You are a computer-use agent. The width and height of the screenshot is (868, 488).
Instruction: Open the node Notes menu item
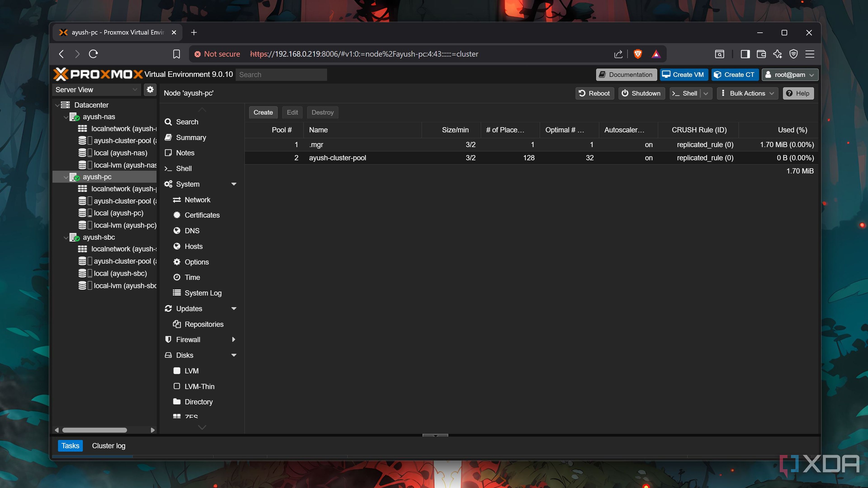(185, 153)
